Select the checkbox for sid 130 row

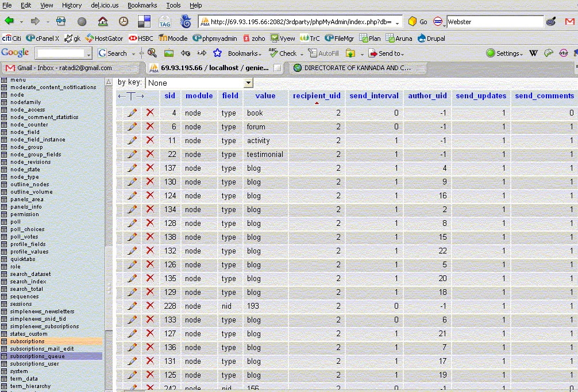pos(120,182)
